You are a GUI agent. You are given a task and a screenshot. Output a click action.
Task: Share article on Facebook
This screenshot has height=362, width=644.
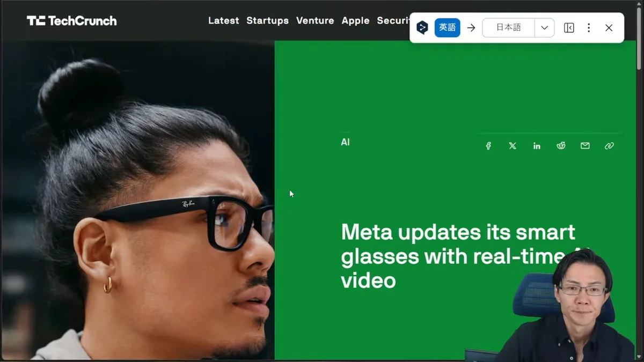[488, 146]
